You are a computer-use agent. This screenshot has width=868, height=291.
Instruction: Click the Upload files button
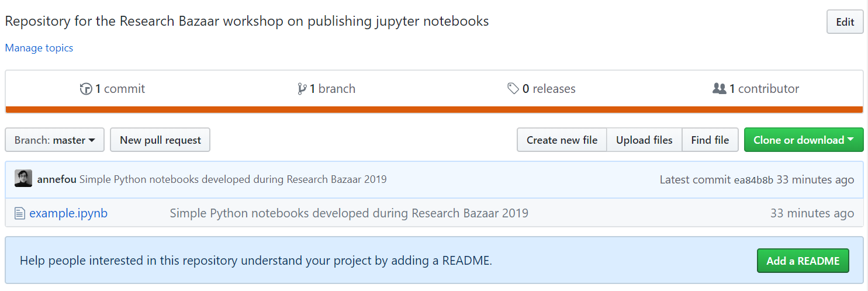point(644,140)
